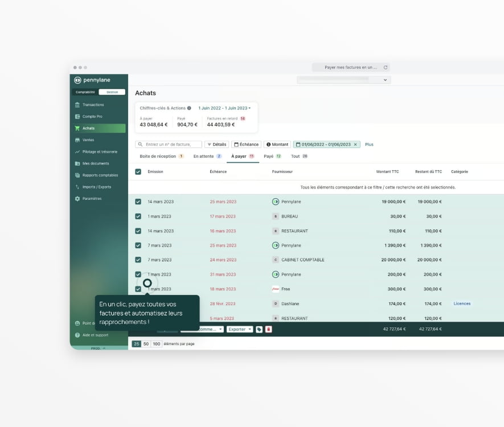The image size is (504, 427).
Task: Click the 42 727,64 € Montant TTC total
Action: click(x=395, y=329)
